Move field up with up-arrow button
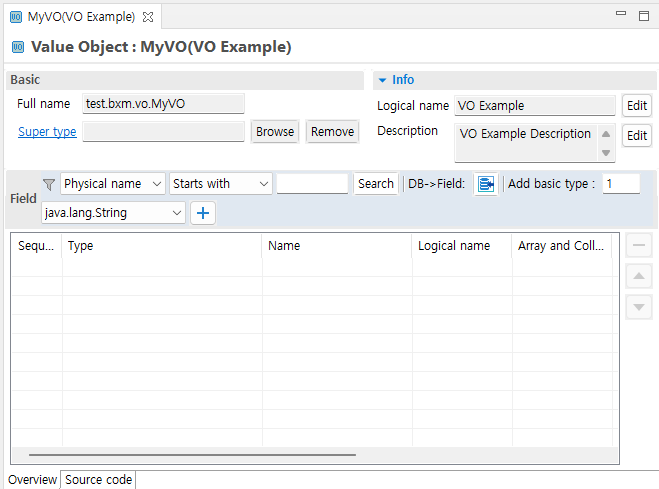Image resolution: width=659 pixels, height=489 pixels. coord(639,276)
